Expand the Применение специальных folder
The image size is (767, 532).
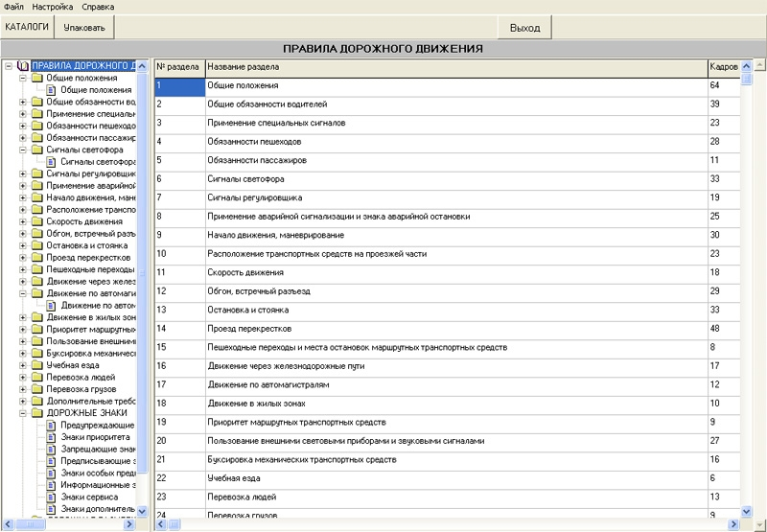click(22, 114)
